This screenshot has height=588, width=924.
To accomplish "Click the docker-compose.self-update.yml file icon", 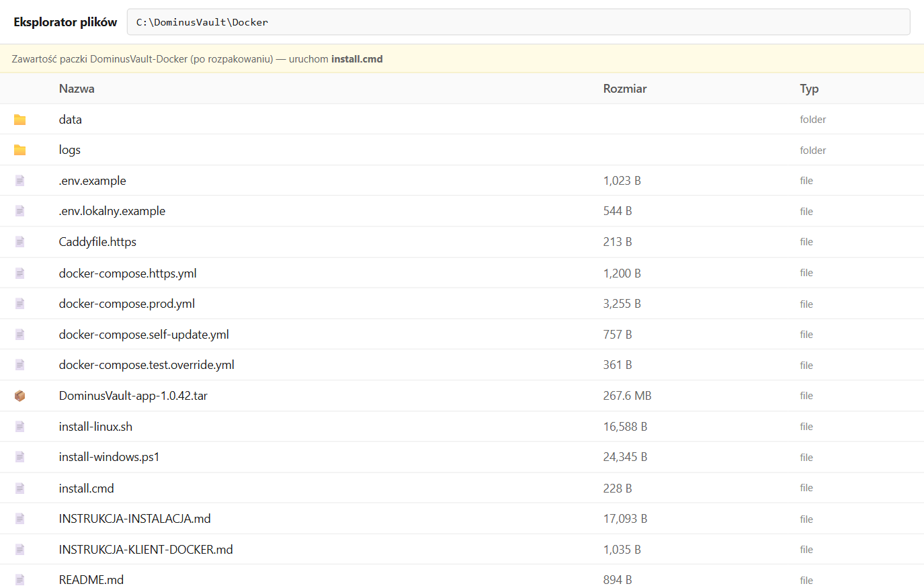I will click(x=20, y=335).
